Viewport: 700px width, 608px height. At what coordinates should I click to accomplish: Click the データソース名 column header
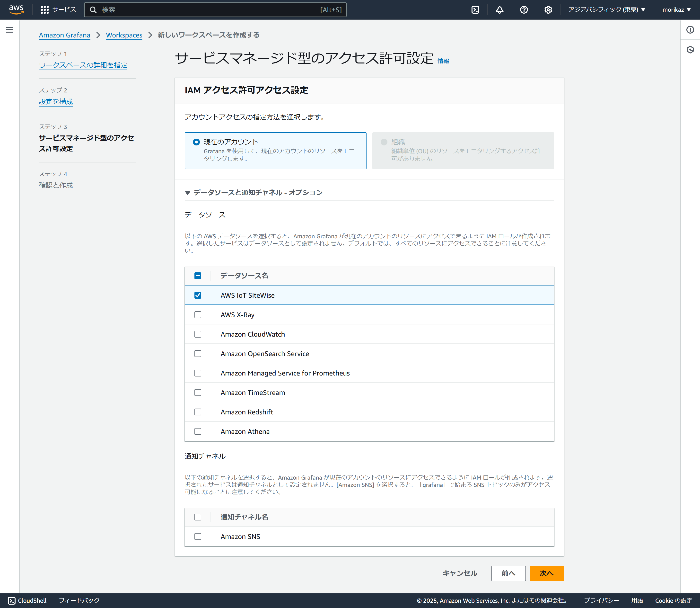tap(244, 276)
